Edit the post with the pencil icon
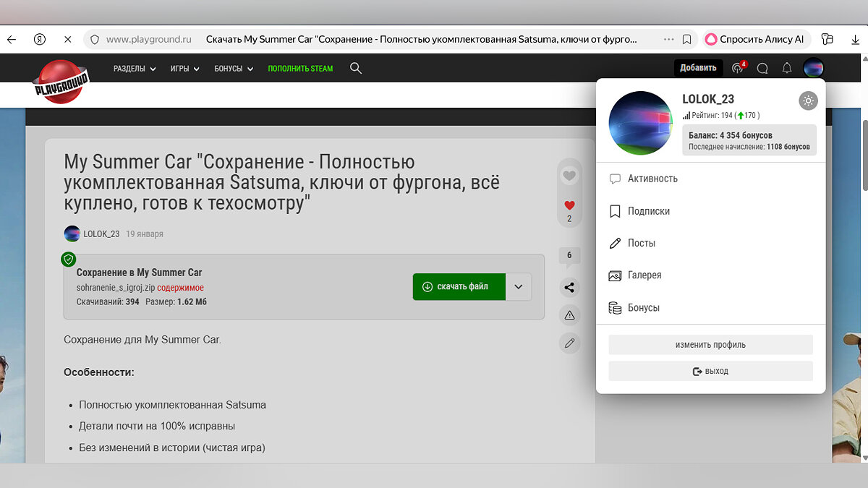Viewport: 868px width, 488px height. (569, 343)
